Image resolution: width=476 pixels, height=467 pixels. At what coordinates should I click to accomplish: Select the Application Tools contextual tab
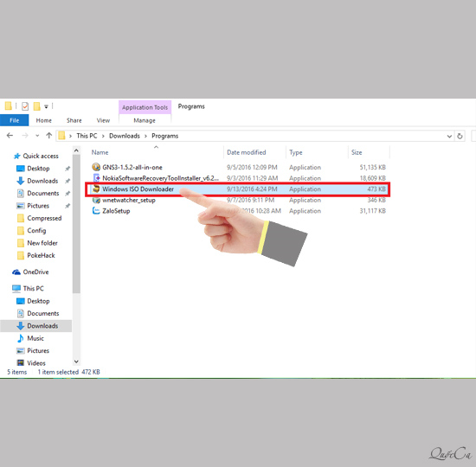[145, 107]
